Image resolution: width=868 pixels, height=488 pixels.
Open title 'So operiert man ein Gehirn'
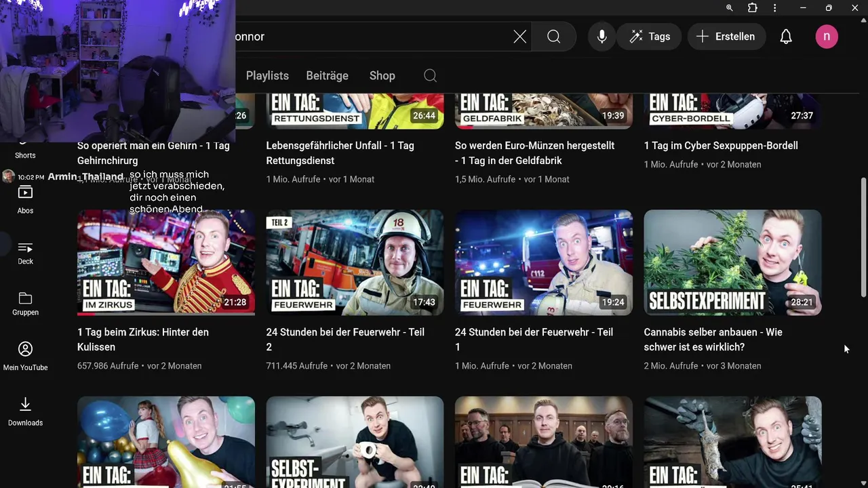click(153, 153)
